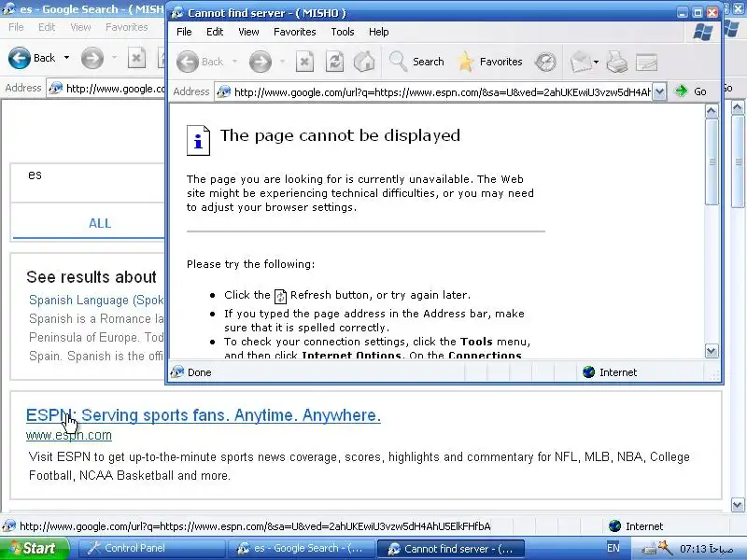Click info icon beside page cannot be displayed
The image size is (747, 560).
[x=198, y=140]
